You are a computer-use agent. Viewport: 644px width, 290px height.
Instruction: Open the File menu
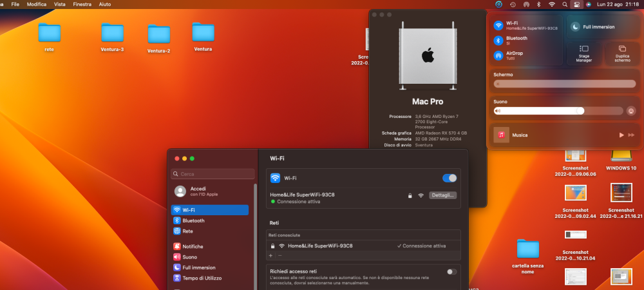click(x=15, y=4)
